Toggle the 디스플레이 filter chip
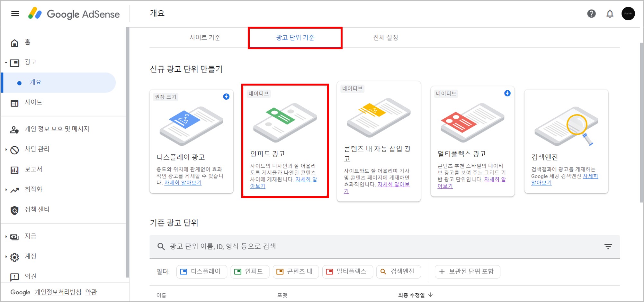Viewport: 644px width, 302px height. [x=201, y=271]
